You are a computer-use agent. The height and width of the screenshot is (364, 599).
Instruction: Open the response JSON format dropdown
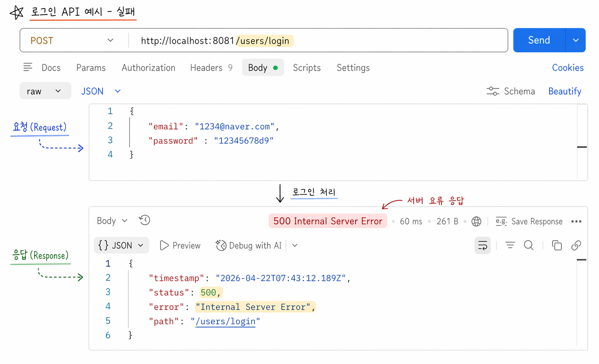click(x=121, y=245)
